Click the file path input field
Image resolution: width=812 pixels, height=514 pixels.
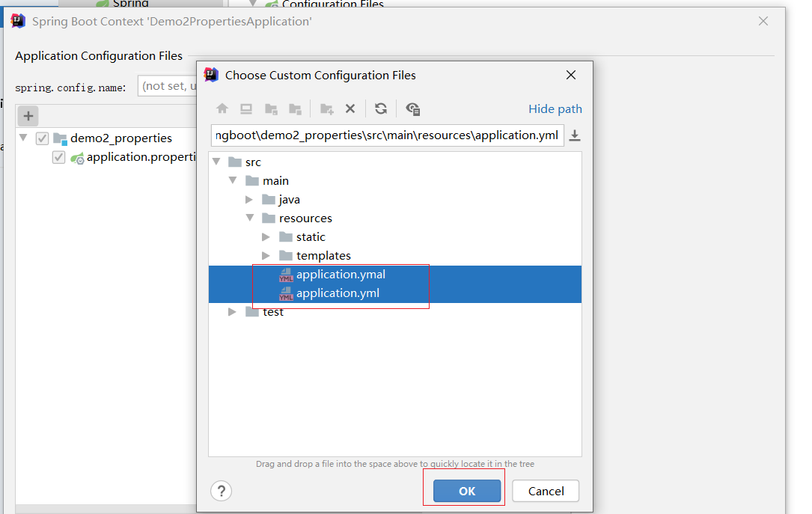click(x=387, y=135)
